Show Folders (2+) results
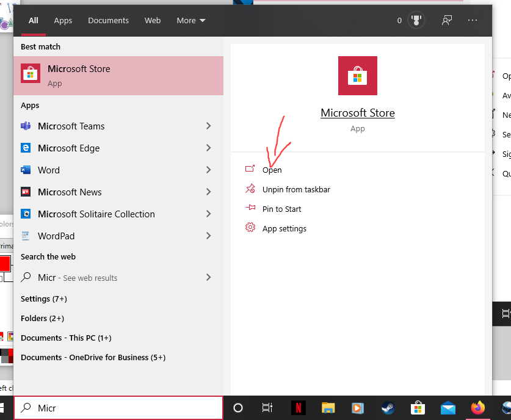511x420 pixels. [42, 318]
